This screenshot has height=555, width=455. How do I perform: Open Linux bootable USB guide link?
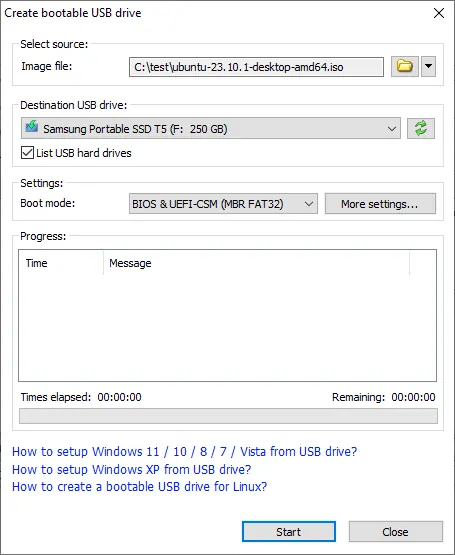click(x=140, y=487)
